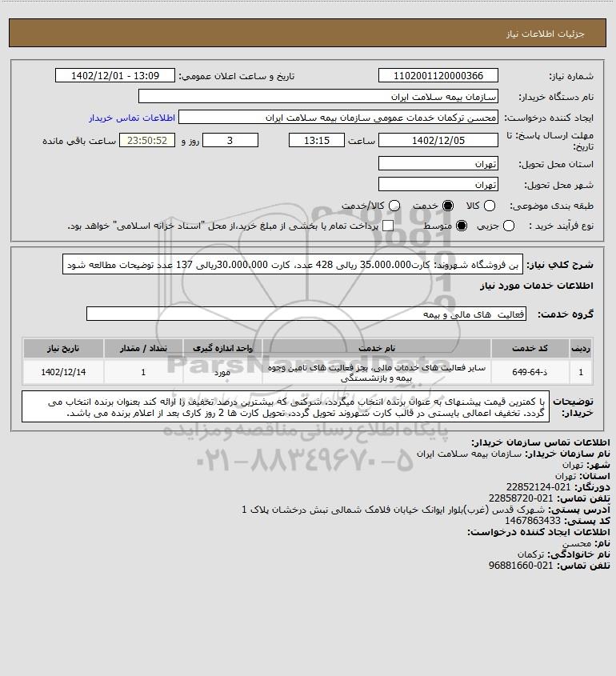The width and height of the screenshot is (616, 676).
Task: Click the کد خدمت column header
Action: (x=530, y=348)
